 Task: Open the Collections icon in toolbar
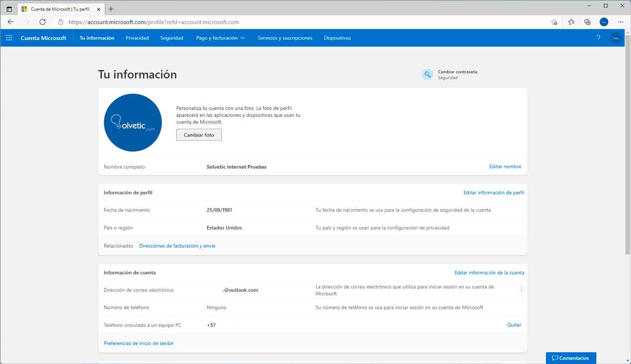click(587, 22)
